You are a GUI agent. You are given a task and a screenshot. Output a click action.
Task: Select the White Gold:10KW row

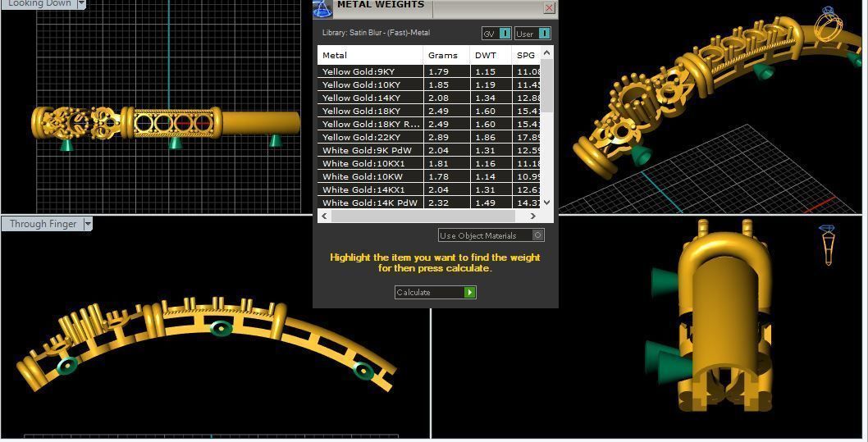pos(429,176)
